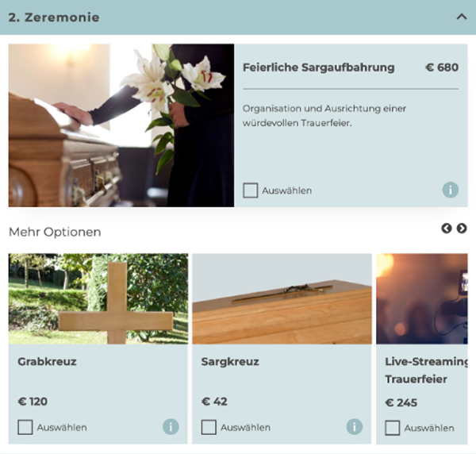Open info icon for Feierliche Sargaufbahrung

tap(450, 190)
